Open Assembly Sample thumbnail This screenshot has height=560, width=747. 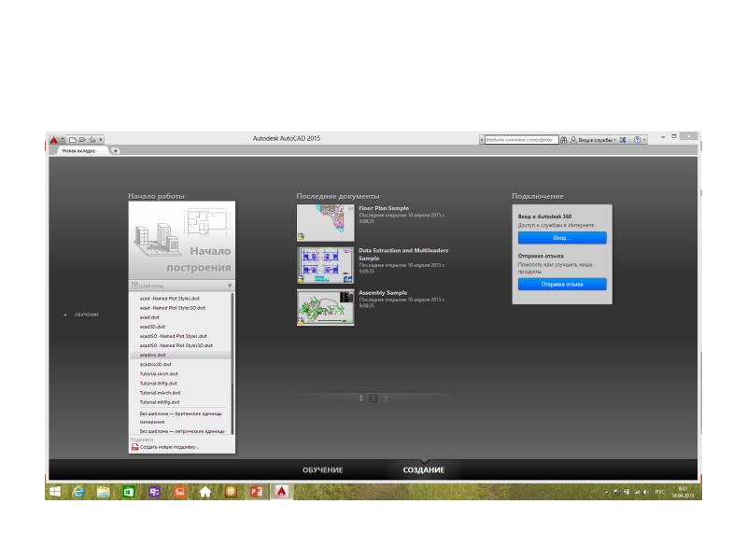(325, 307)
